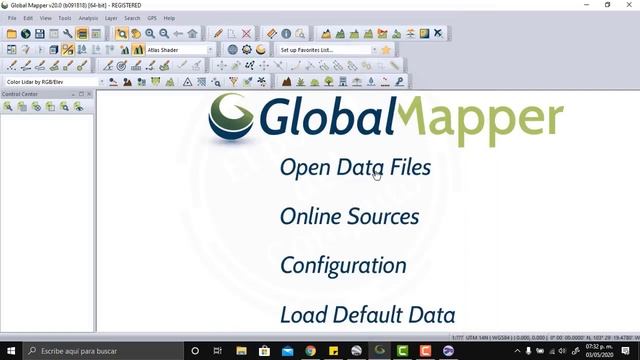The width and height of the screenshot is (640, 360).
Task: Open Task View from the taskbar
Action: coord(218,351)
